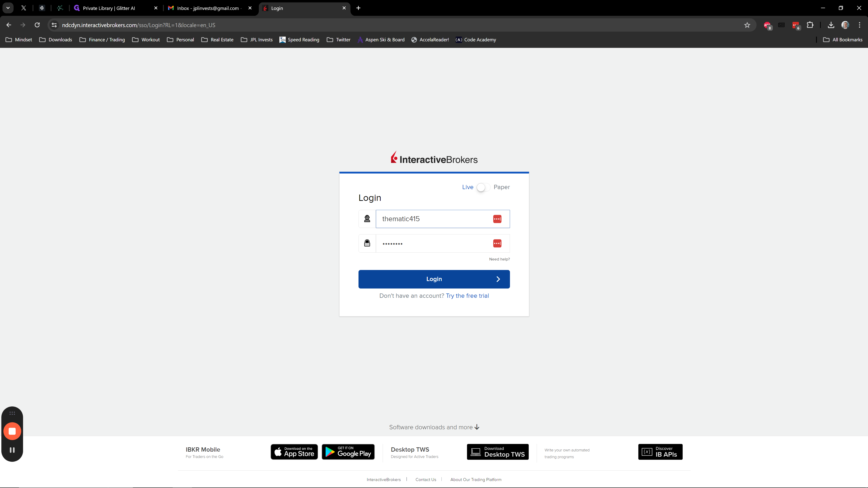
Task: Click Download Desktop TWS button
Action: [x=498, y=452]
